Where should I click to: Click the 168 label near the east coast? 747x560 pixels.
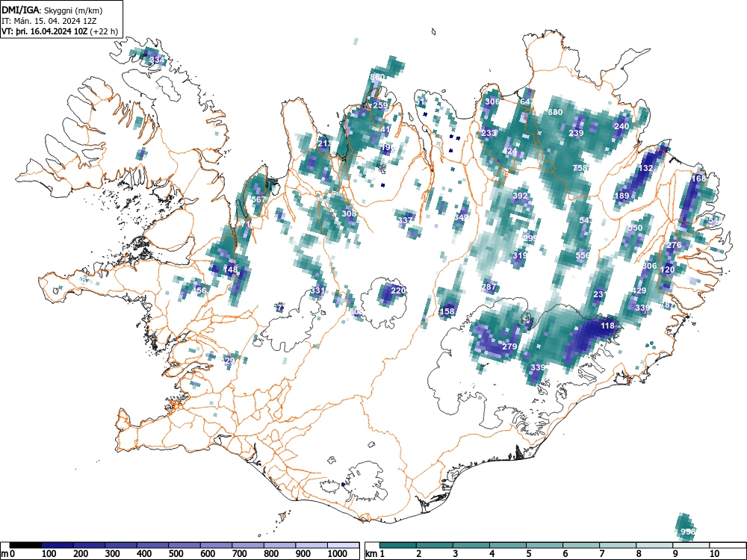coord(698,178)
